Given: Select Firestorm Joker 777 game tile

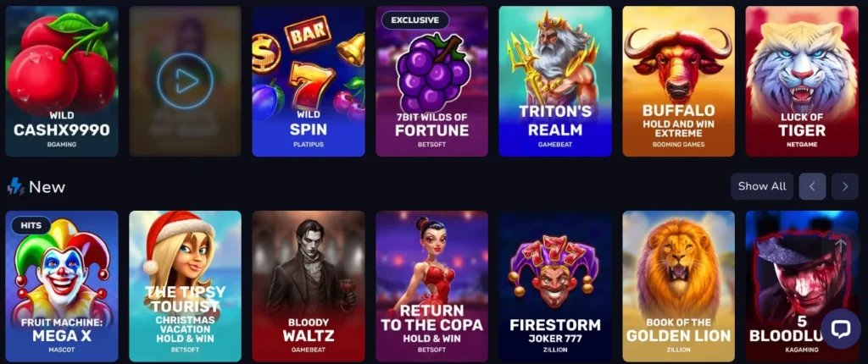Looking at the screenshot, I should click(x=555, y=286).
